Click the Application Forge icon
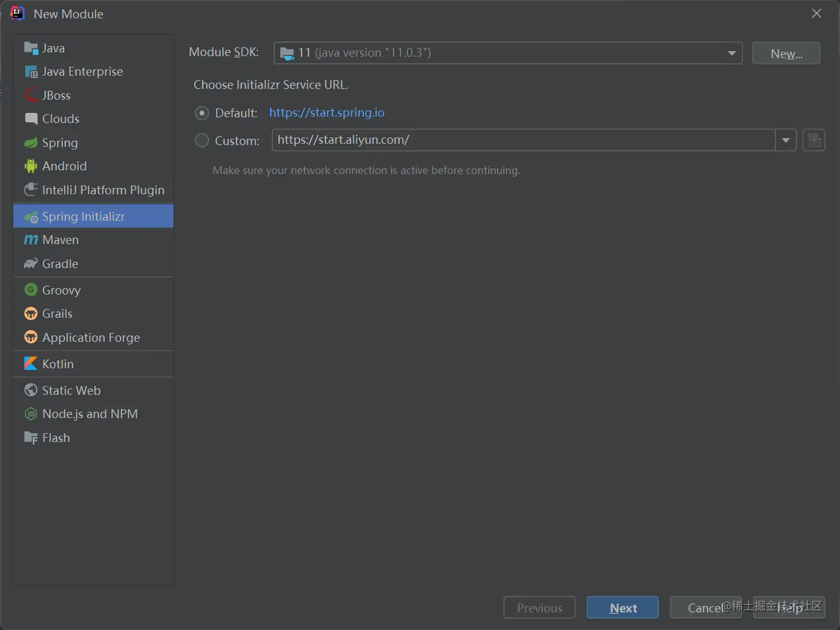The width and height of the screenshot is (840, 630). (x=31, y=337)
